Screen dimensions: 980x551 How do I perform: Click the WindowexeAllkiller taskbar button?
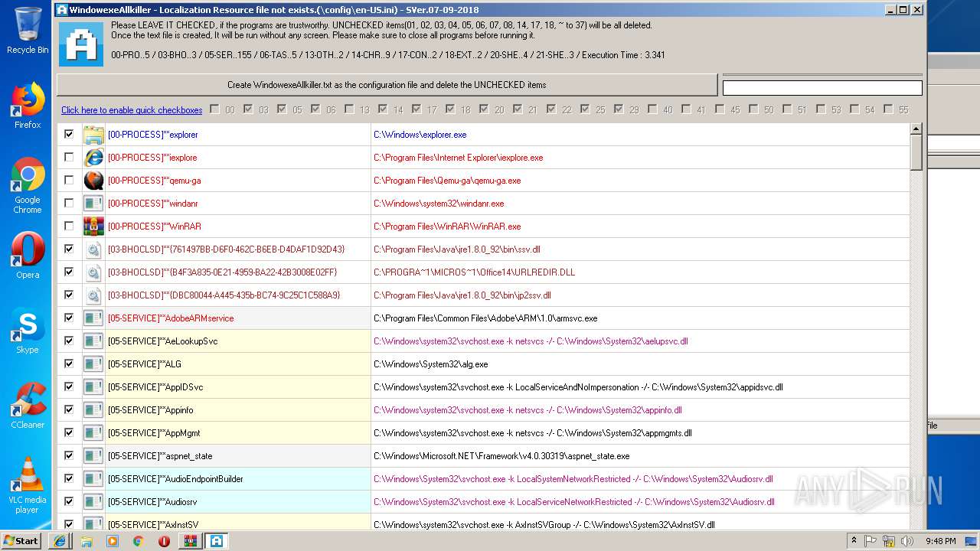pyautogui.click(x=217, y=541)
